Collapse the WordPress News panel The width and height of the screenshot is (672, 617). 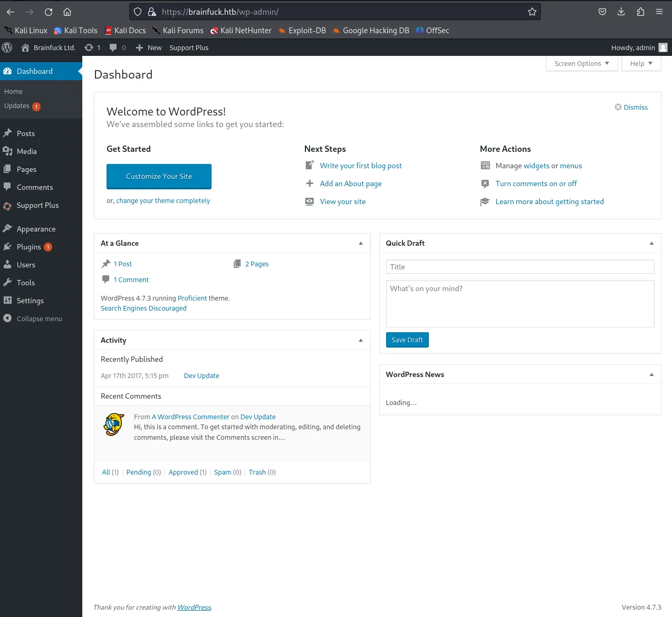(651, 374)
